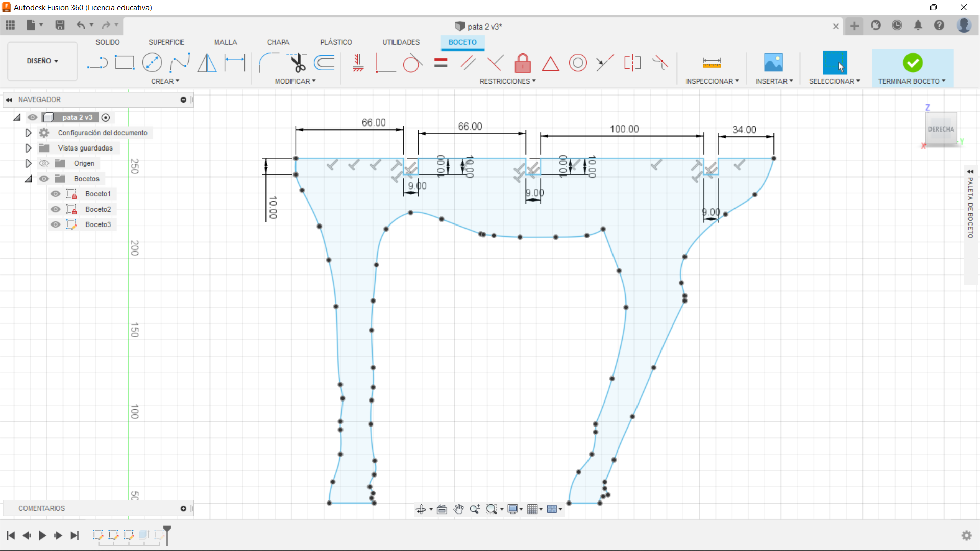Screen dimensions: 980x551
Task: Click the Fit Point Spline tool
Action: click(x=180, y=63)
